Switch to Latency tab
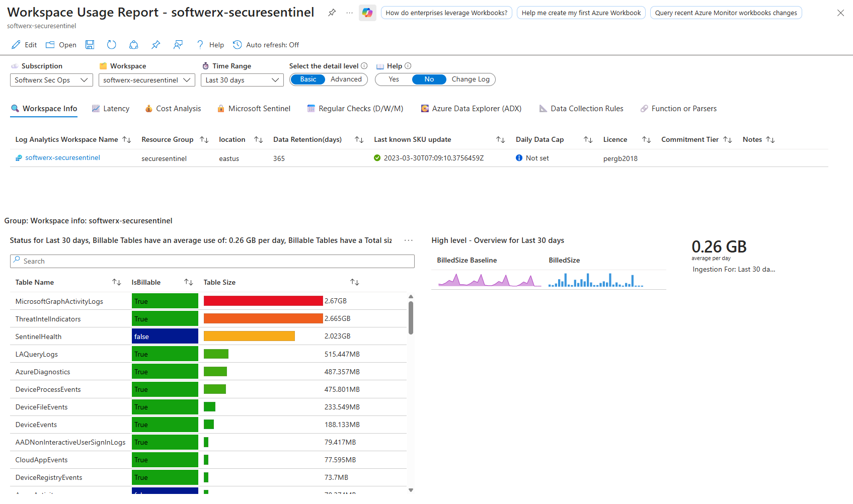 [x=111, y=109]
